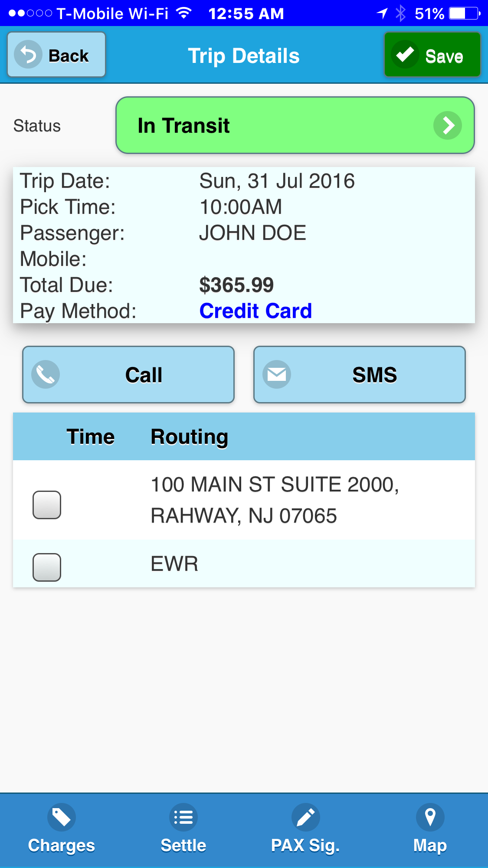488x868 pixels.
Task: Tap the SMS envelope icon
Action: (x=277, y=374)
